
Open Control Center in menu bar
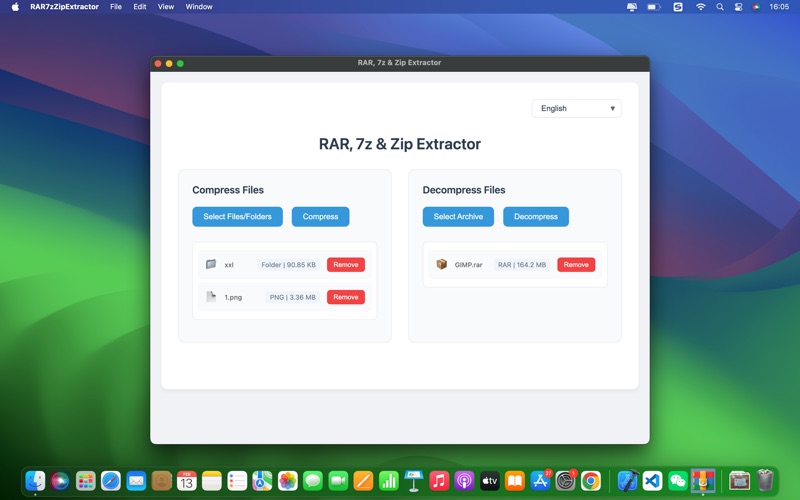pyautogui.click(x=738, y=7)
